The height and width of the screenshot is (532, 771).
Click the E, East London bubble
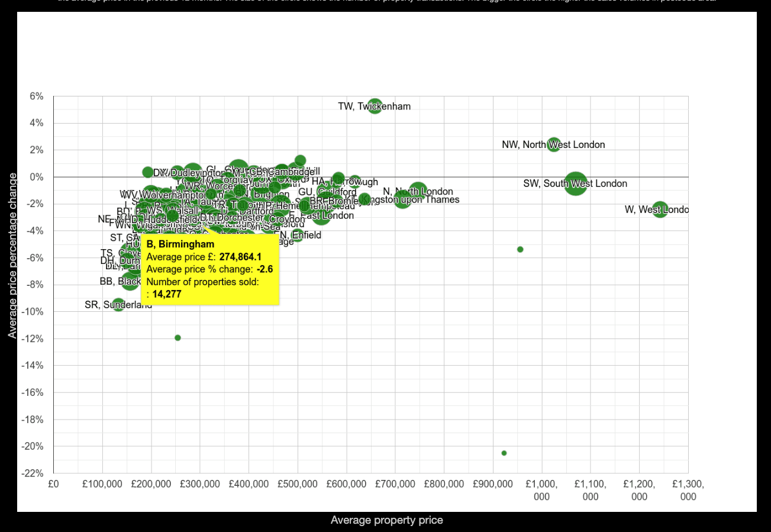pyautogui.click(x=321, y=215)
